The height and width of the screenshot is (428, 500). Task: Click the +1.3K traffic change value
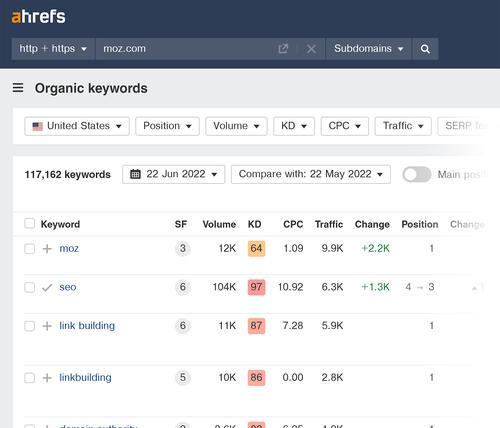point(375,287)
